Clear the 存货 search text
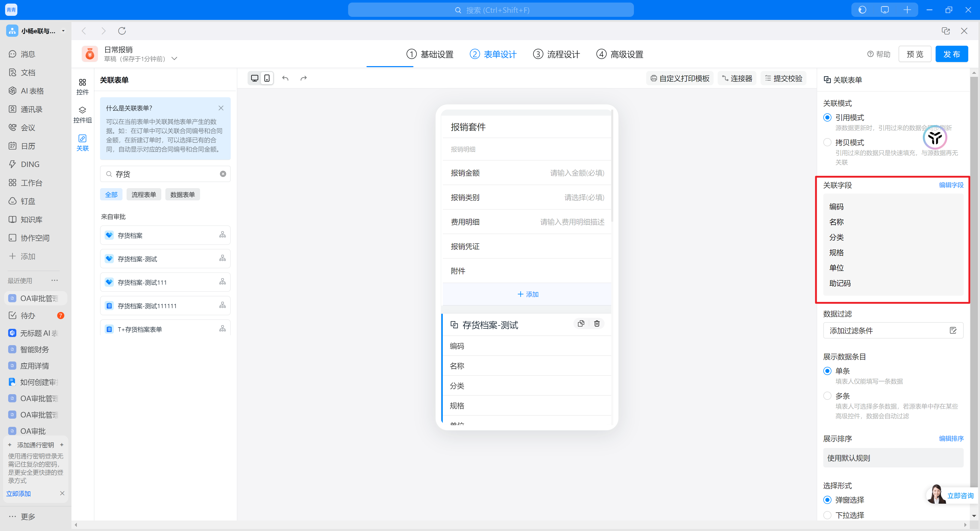Image resolution: width=980 pixels, height=531 pixels. tap(223, 174)
